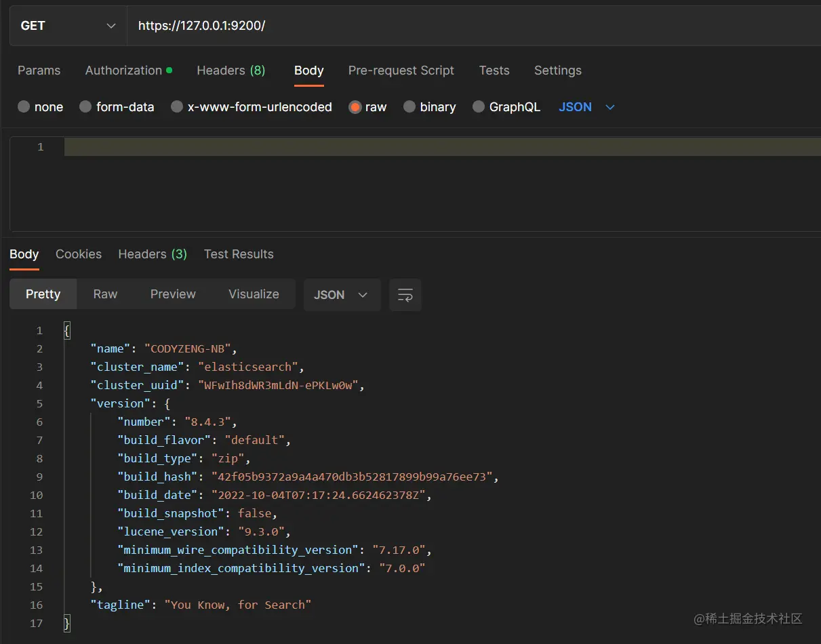Open the response format JSON dropdown
Screen dimensions: 821x644
pos(341,295)
